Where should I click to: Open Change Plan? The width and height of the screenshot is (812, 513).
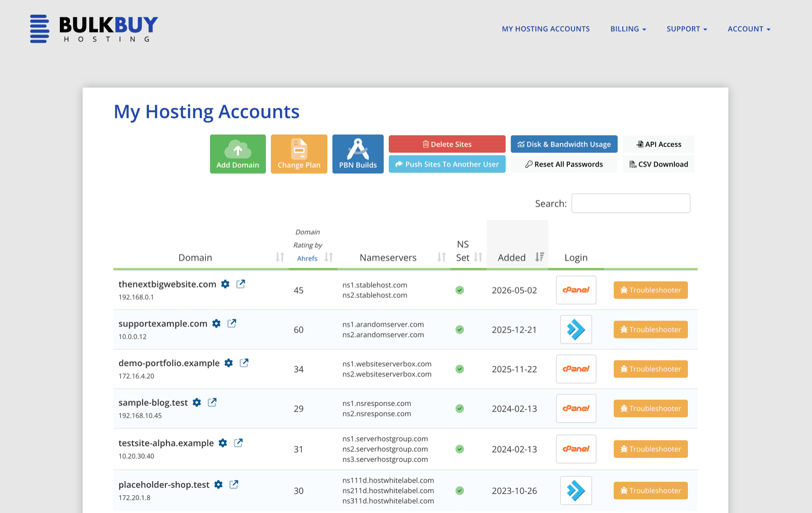[299, 154]
